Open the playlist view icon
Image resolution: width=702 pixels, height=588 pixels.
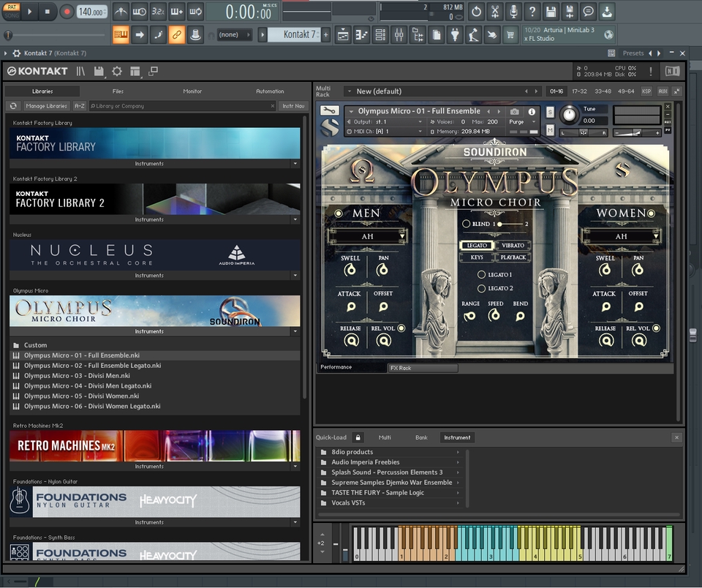click(343, 34)
